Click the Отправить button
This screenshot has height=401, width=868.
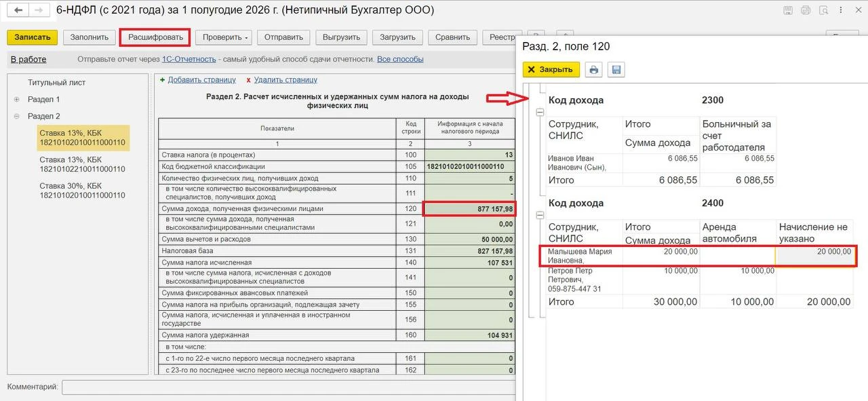[x=283, y=37]
